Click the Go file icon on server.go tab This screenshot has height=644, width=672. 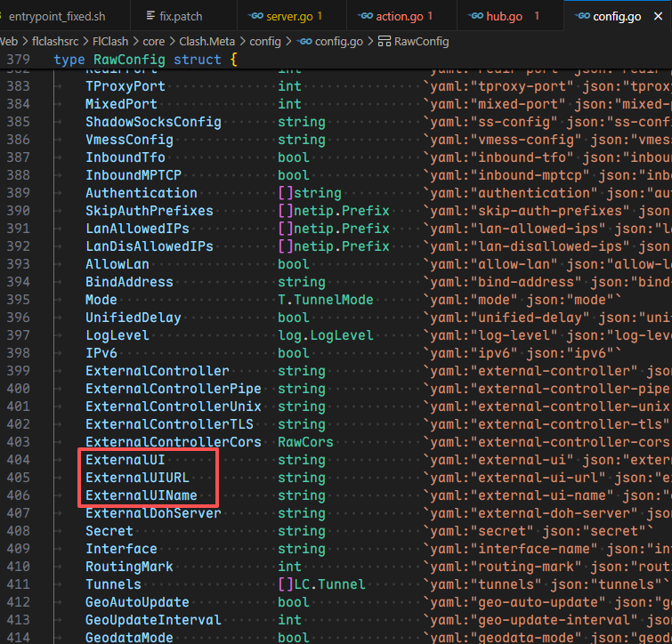(x=255, y=16)
